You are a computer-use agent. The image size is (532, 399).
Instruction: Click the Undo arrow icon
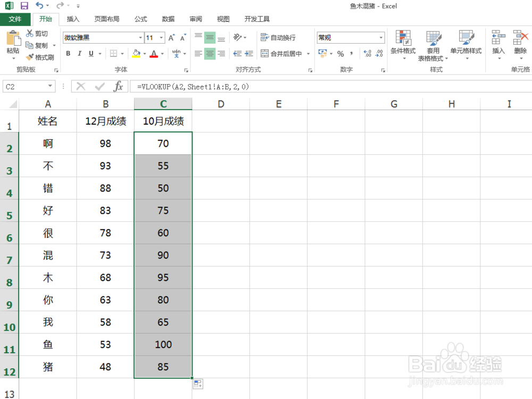click(39, 5)
